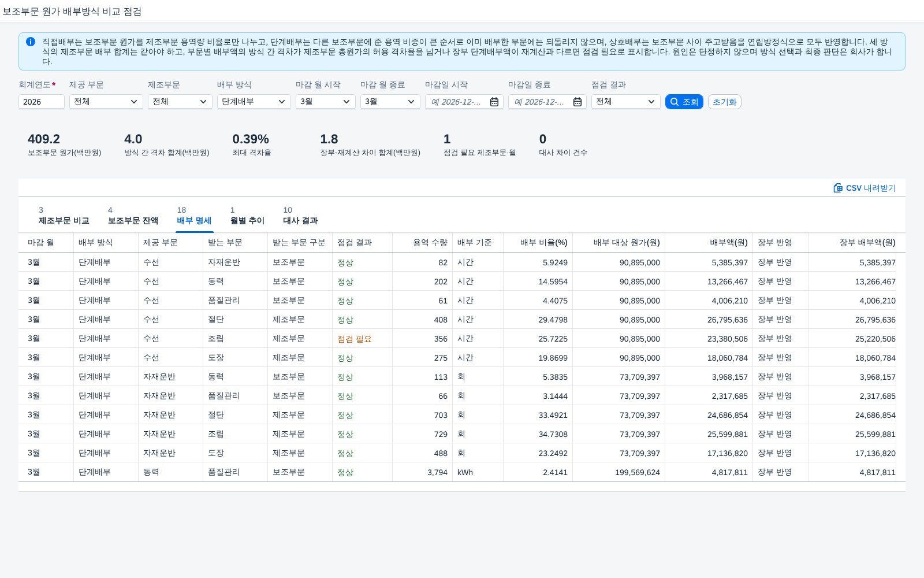Click the 23,380,506 배부액 cell
The image size is (924, 578).
709,339
